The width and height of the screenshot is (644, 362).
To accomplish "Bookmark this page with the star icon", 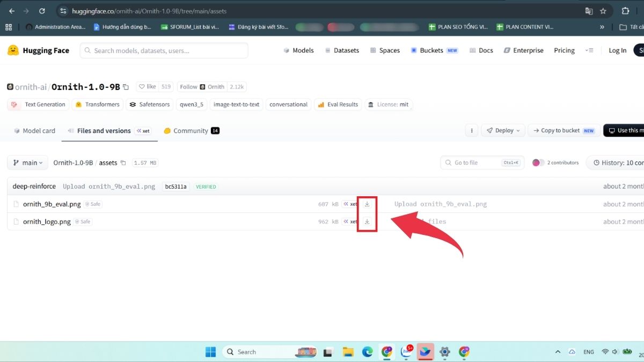I will (x=603, y=11).
